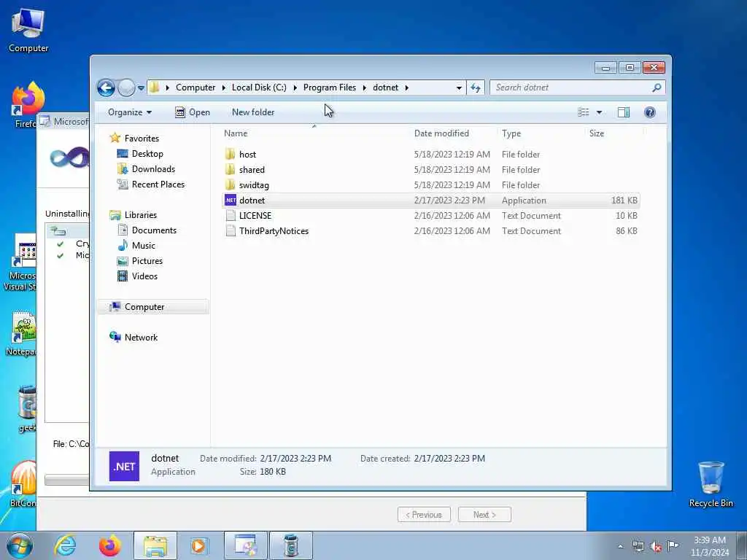Expand the arrow after Computer in breadcrumb

(x=223, y=87)
